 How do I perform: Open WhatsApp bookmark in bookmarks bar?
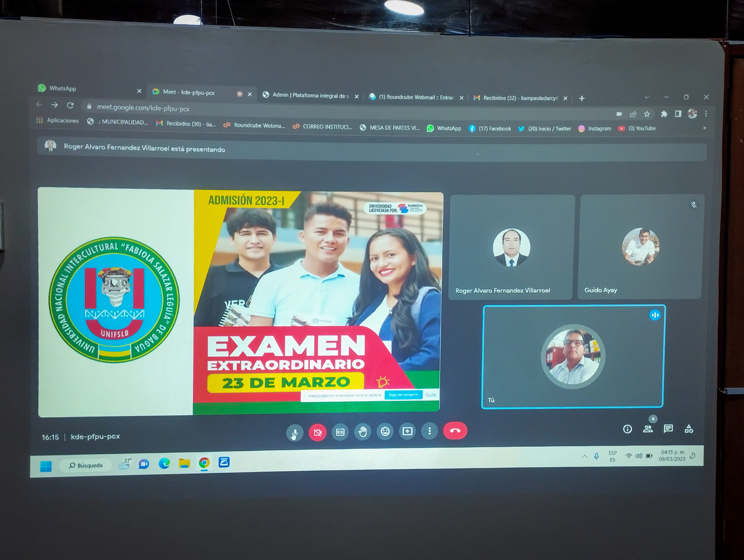point(444,128)
